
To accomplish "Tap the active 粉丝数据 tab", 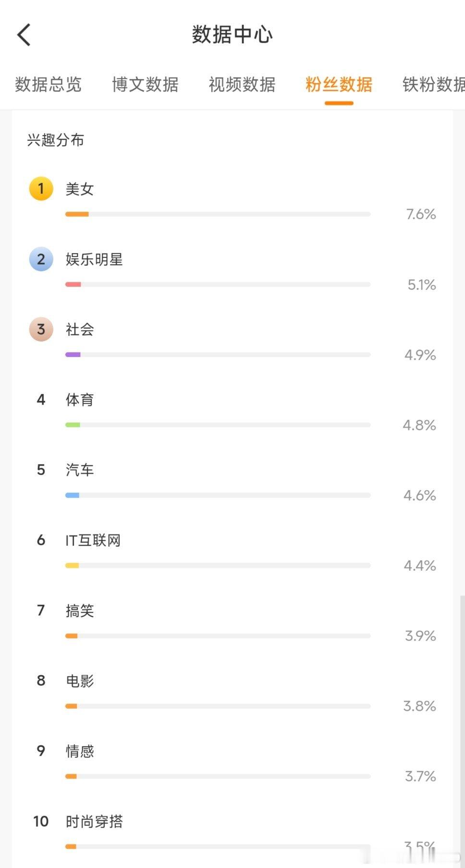I will [339, 85].
